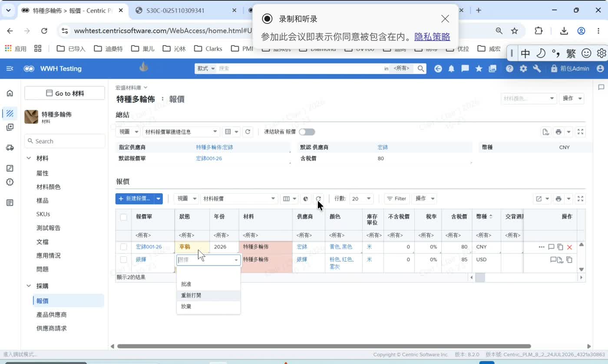Click the Go to 材料 button

[x=65, y=93]
